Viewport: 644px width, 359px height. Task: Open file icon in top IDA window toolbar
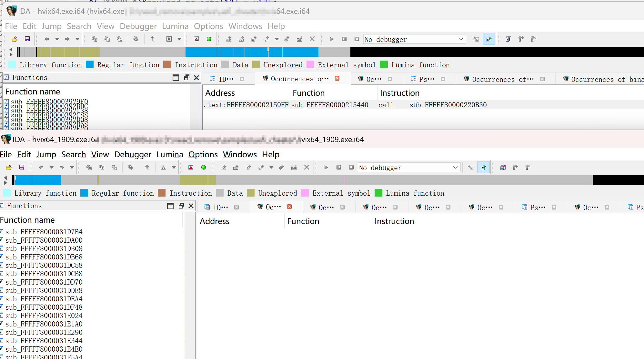click(x=14, y=39)
